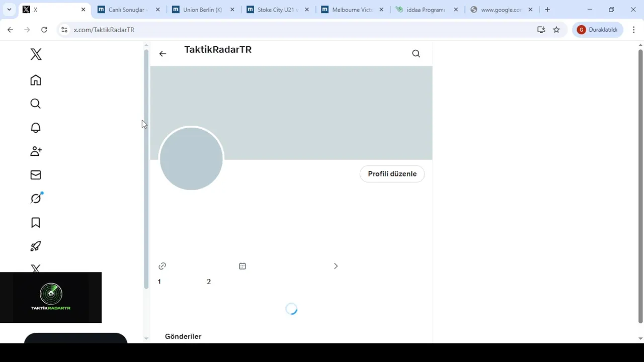Open Grok icon in sidebar
Image resolution: width=644 pixels, height=362 pixels.
click(36, 199)
